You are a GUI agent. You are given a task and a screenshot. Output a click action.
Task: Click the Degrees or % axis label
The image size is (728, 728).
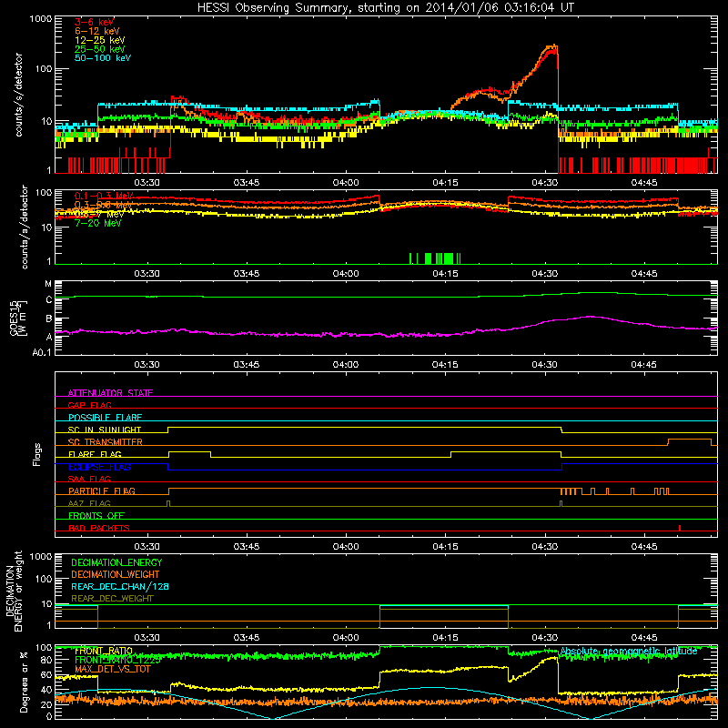pos(24,682)
